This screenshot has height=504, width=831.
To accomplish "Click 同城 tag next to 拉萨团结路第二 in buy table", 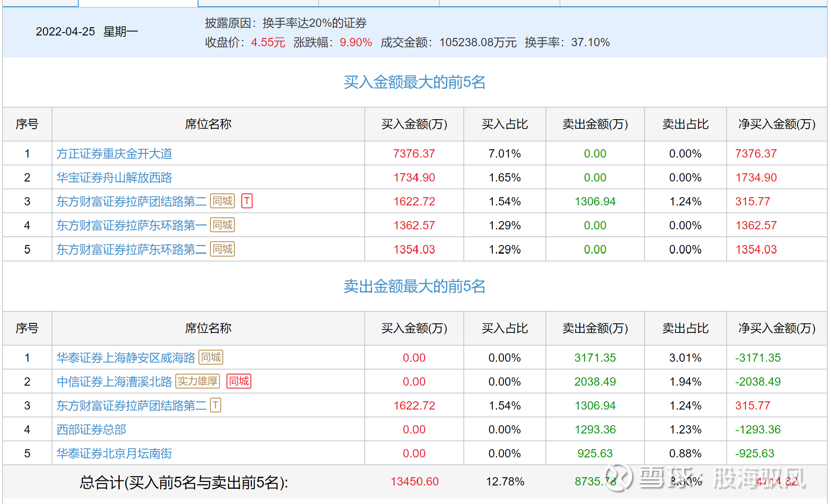I will tap(222, 201).
